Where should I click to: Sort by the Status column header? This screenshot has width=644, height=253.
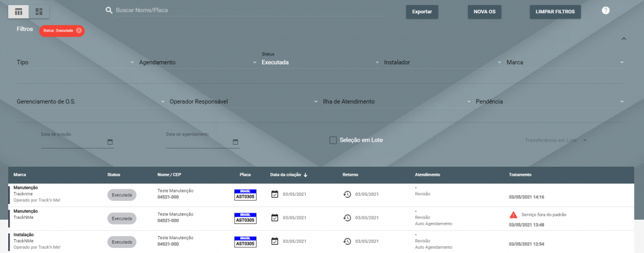114,174
